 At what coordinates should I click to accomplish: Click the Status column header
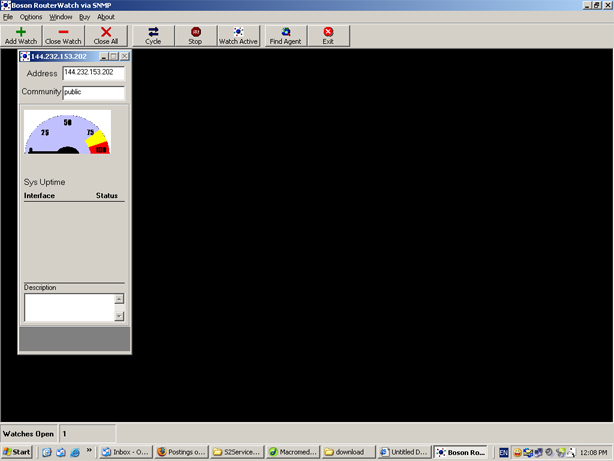point(107,195)
